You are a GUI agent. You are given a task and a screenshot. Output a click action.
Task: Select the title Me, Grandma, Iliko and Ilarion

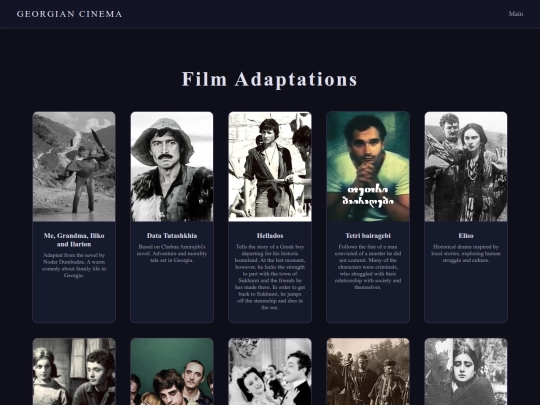[x=74, y=240]
